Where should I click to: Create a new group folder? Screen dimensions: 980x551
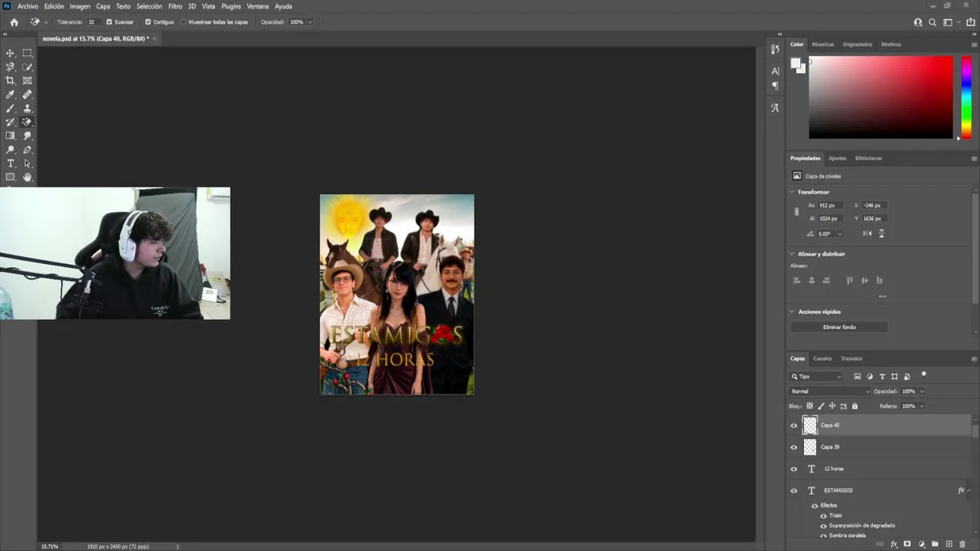click(935, 544)
